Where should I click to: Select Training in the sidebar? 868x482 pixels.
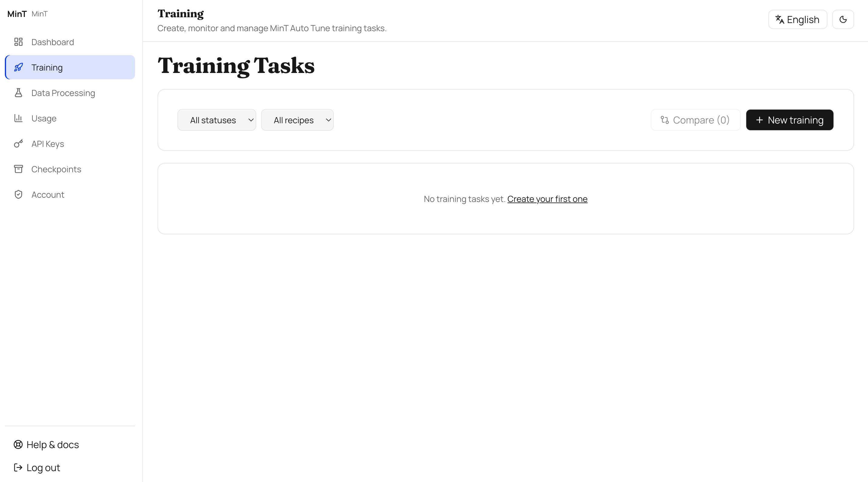click(x=70, y=68)
